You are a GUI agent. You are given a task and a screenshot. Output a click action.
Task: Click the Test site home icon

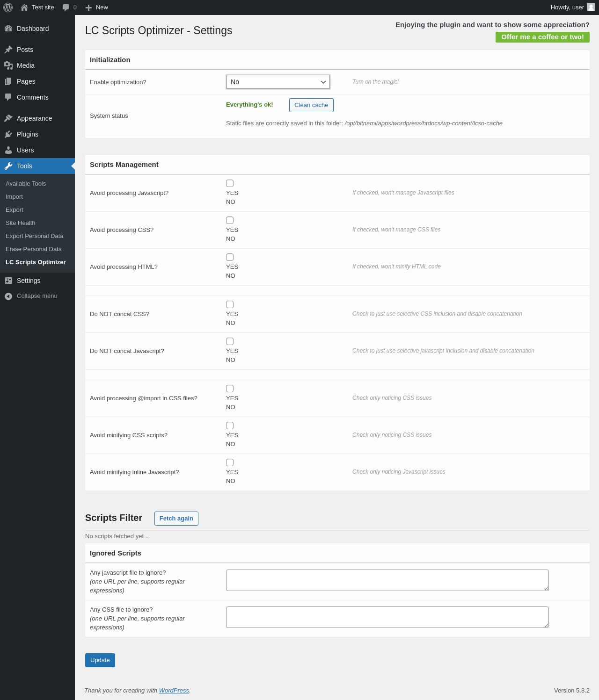[24, 7]
